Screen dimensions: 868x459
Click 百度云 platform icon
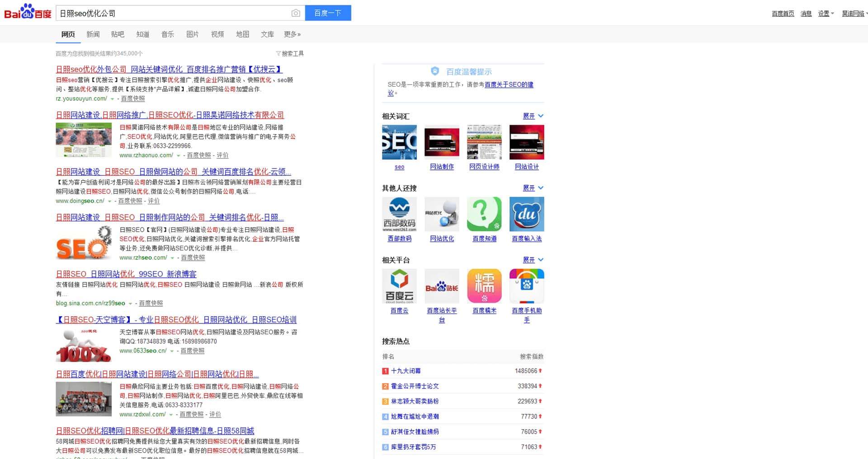pos(399,286)
